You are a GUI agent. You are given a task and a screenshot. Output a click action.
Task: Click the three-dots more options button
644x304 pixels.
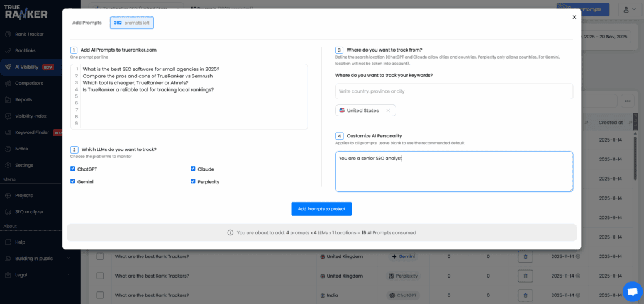click(x=627, y=101)
